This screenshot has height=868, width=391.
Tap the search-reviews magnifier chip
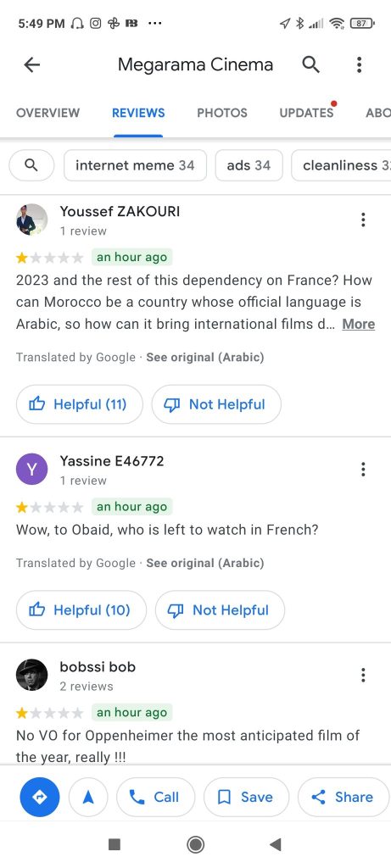pos(32,165)
